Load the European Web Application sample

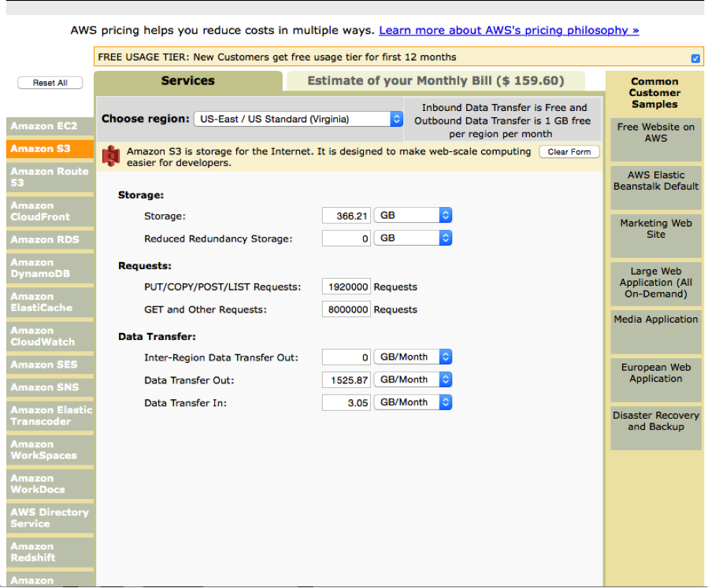pos(655,380)
